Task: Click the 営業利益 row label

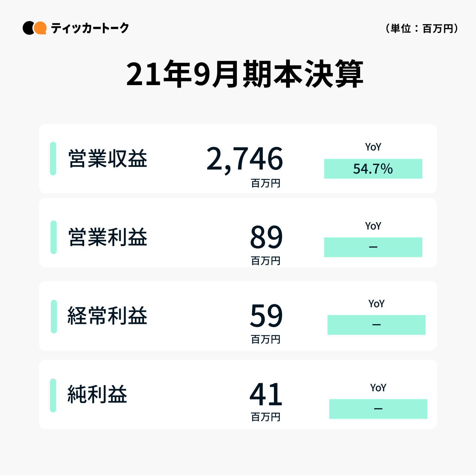Action: coord(108,237)
